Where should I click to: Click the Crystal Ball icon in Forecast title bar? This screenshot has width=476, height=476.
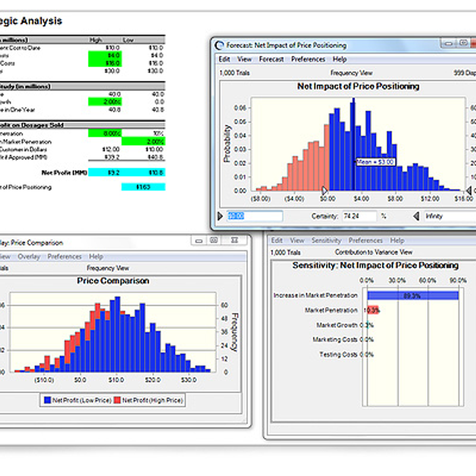pos(219,45)
